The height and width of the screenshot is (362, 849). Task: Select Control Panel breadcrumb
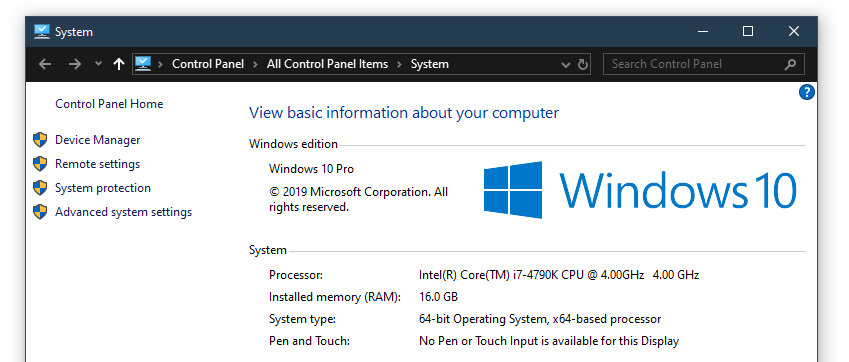pyautogui.click(x=208, y=64)
